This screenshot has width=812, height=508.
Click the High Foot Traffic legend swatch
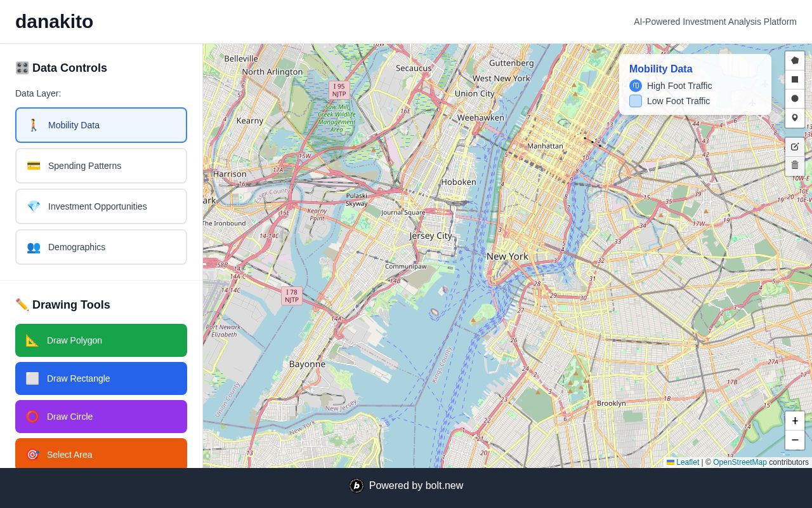click(636, 86)
